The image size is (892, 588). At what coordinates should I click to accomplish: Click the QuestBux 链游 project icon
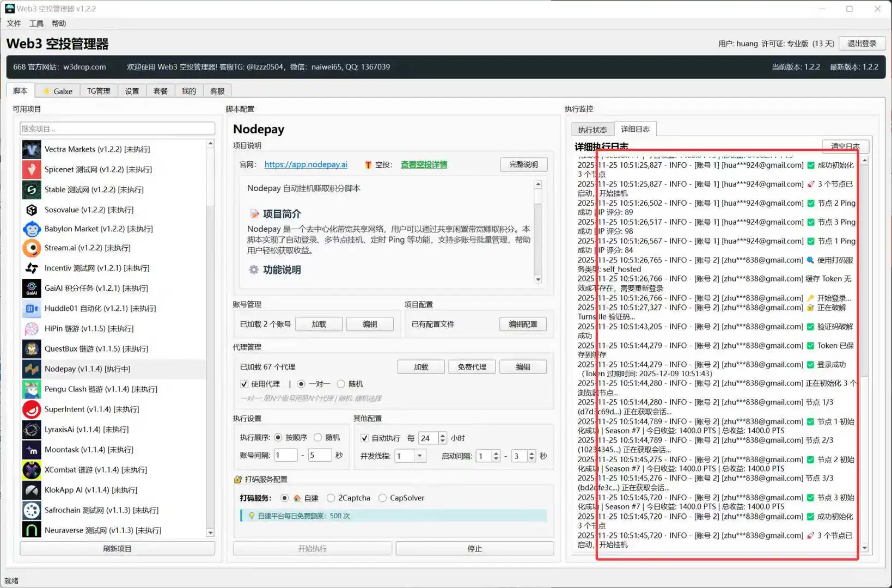click(x=32, y=348)
